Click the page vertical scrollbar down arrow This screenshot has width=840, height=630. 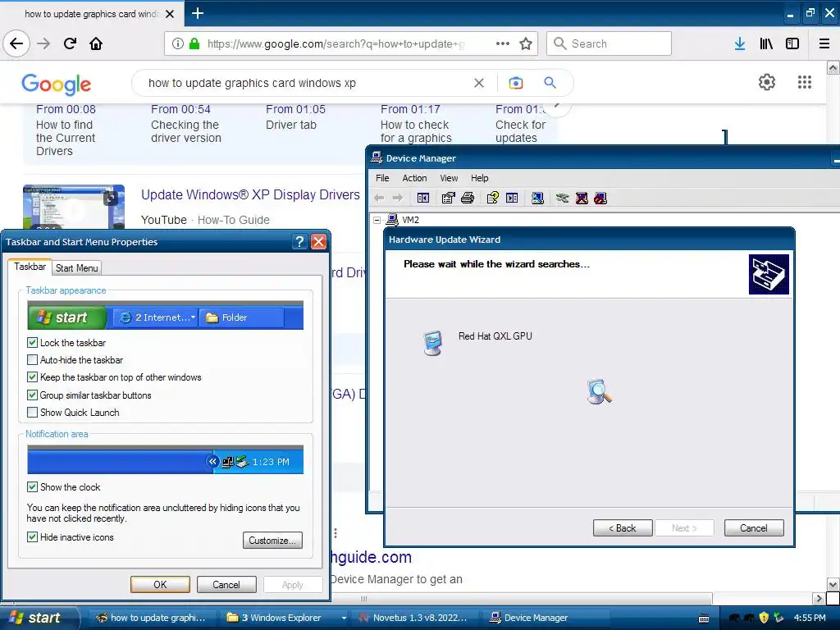tap(833, 584)
